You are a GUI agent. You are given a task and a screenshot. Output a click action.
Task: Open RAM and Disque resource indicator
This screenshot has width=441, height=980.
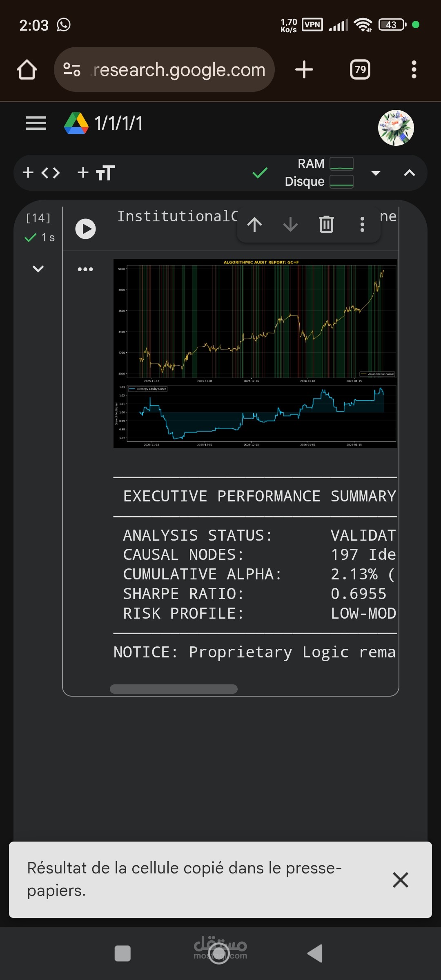tap(319, 172)
